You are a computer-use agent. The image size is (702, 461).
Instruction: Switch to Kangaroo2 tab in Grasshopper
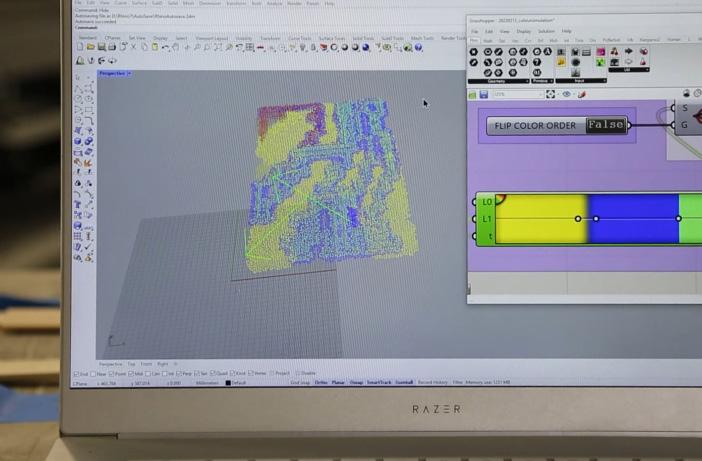(x=650, y=40)
